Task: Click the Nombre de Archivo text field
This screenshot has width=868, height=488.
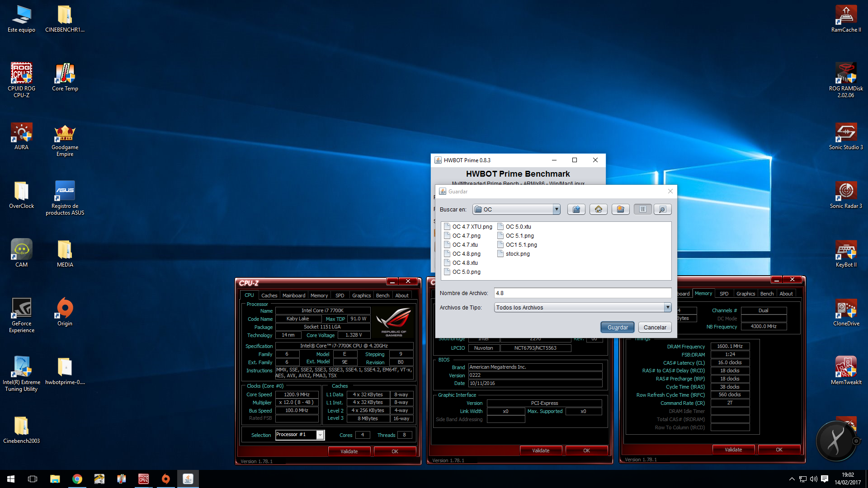Action: 582,293
